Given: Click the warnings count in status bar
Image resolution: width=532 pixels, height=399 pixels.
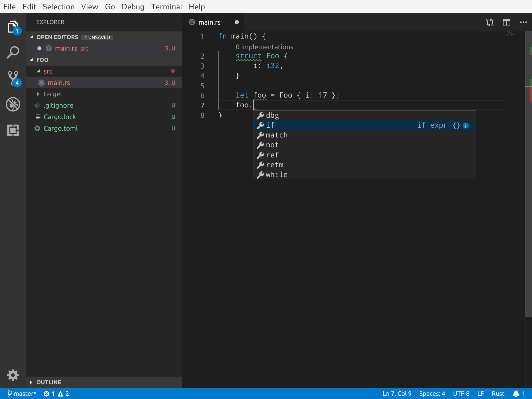Looking at the screenshot, I should click(63, 394).
